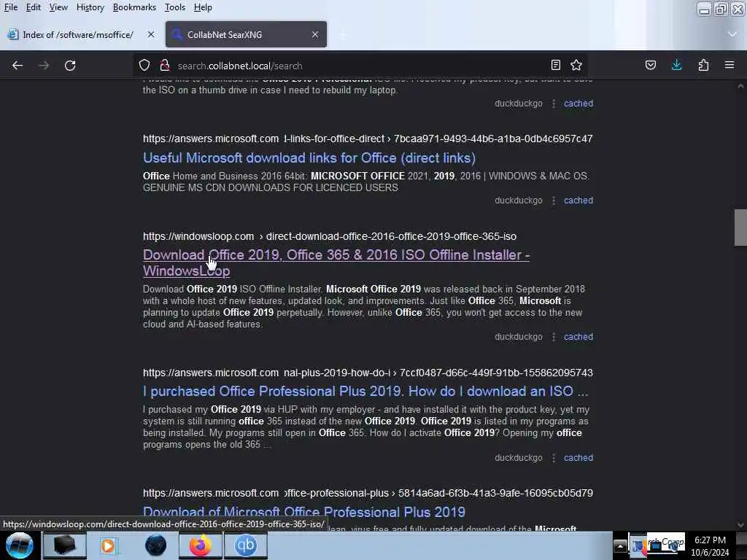
Task: Open I purchased Office Professional Plus 2019 result
Action: (x=365, y=391)
